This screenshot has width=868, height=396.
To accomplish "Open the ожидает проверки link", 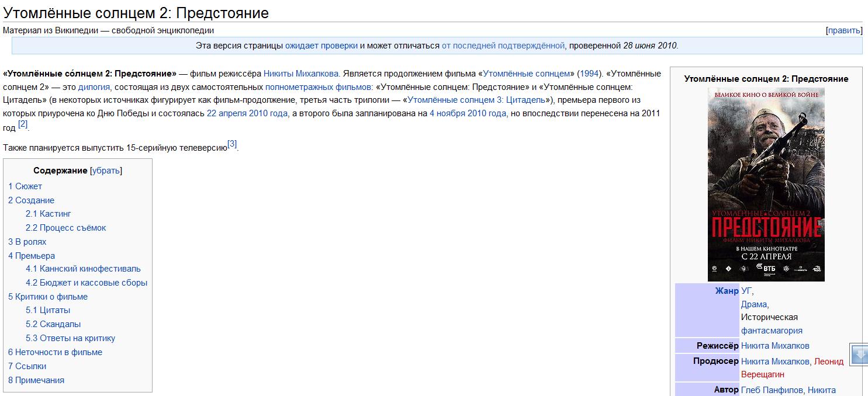I will click(321, 46).
